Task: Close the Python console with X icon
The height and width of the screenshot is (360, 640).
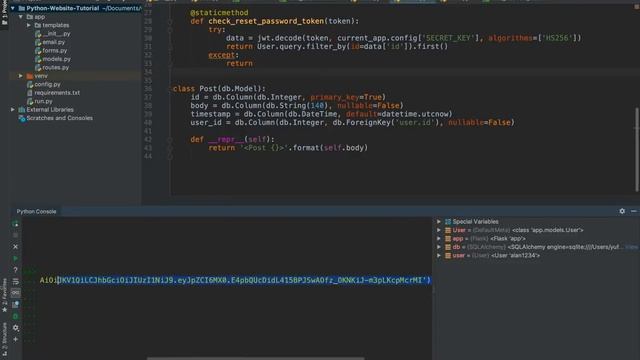Action: pos(16,247)
